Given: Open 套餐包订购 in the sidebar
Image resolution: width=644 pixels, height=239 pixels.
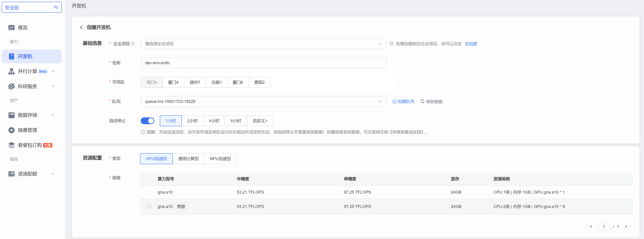Looking at the screenshot, I should click(31, 145).
